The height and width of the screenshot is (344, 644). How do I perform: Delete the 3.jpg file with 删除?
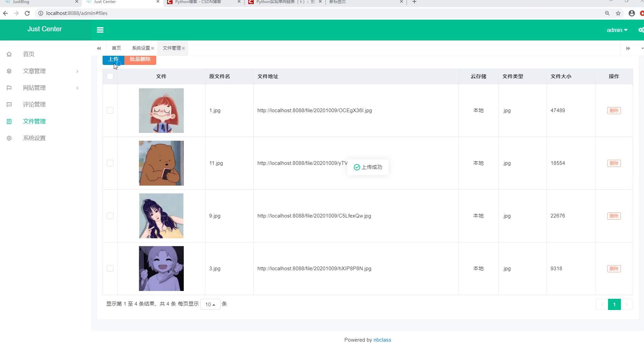point(614,269)
